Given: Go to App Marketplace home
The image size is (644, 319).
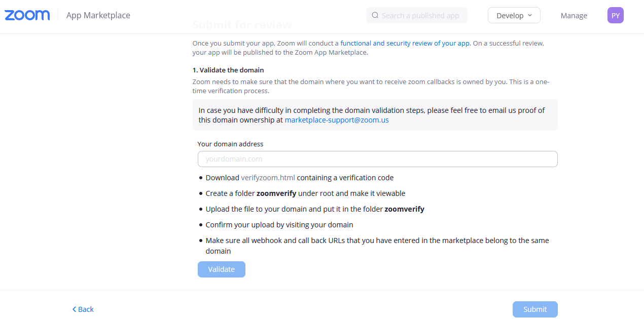Looking at the screenshot, I should (98, 15).
